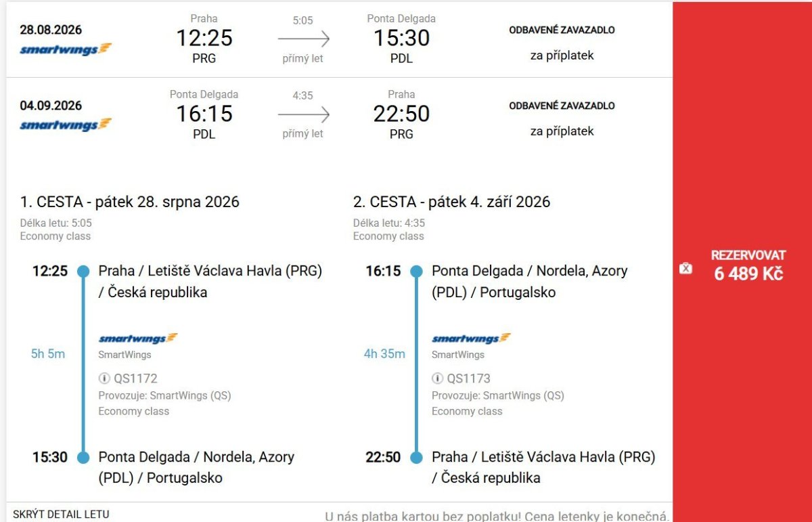
Task: Click the outbound 'za příplatek' baggage text
Action: coord(562,56)
